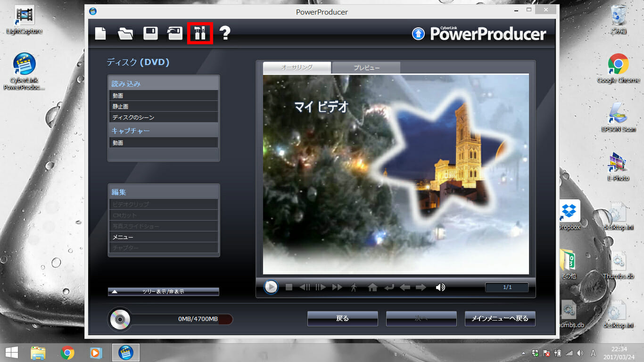Image resolution: width=644 pixels, height=362 pixels.
Task: Click the Dropbox tray icon
Action: click(x=535, y=353)
